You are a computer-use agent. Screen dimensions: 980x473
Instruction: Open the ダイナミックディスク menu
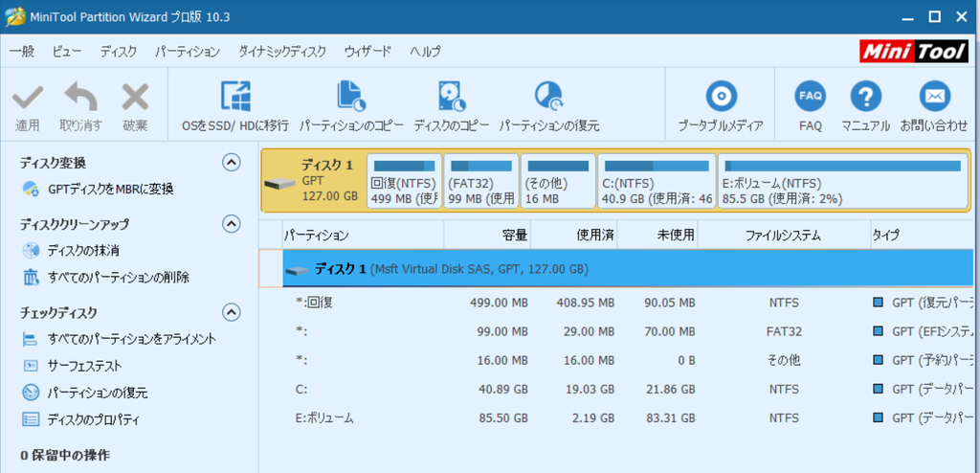coord(282,52)
